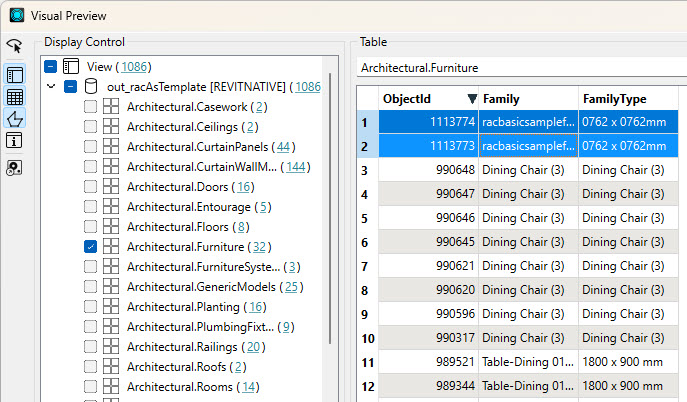687x402 pixels.
Task: Click the Table-Dining 01... cell in row 11
Action: 528,362
